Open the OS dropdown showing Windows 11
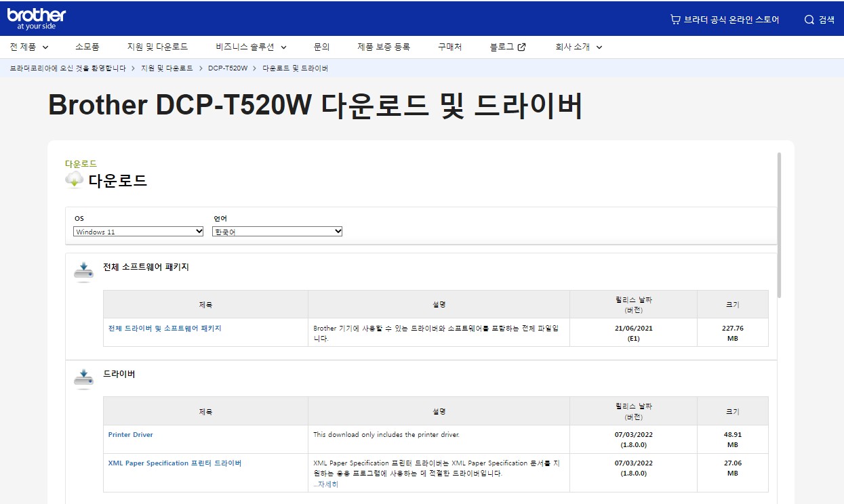 (138, 232)
